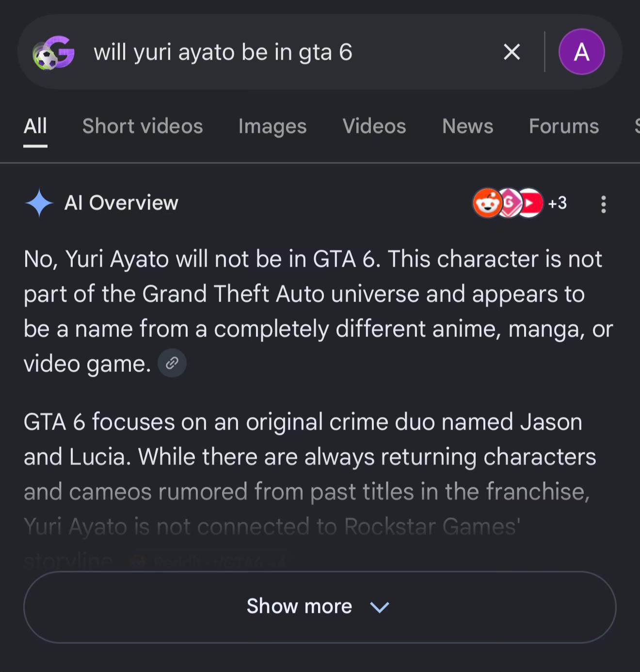Image resolution: width=640 pixels, height=672 pixels.
Task: Click the AI Overview sparkle icon
Action: (39, 203)
